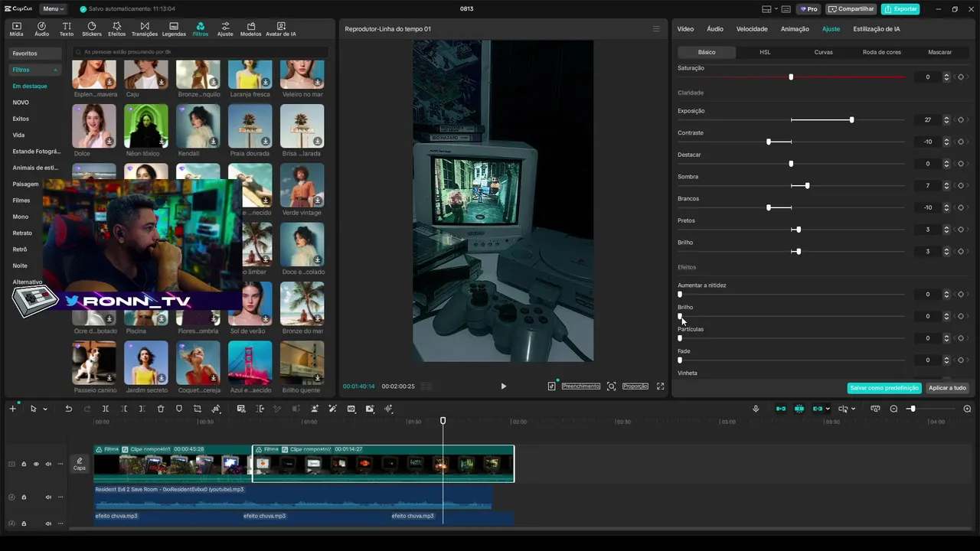Toggle lock on the video track
980x551 pixels.
(x=24, y=464)
